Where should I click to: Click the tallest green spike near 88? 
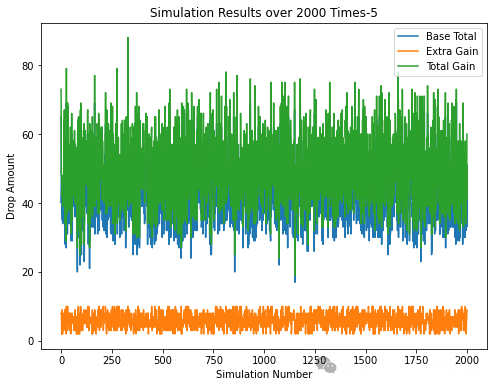point(128,39)
